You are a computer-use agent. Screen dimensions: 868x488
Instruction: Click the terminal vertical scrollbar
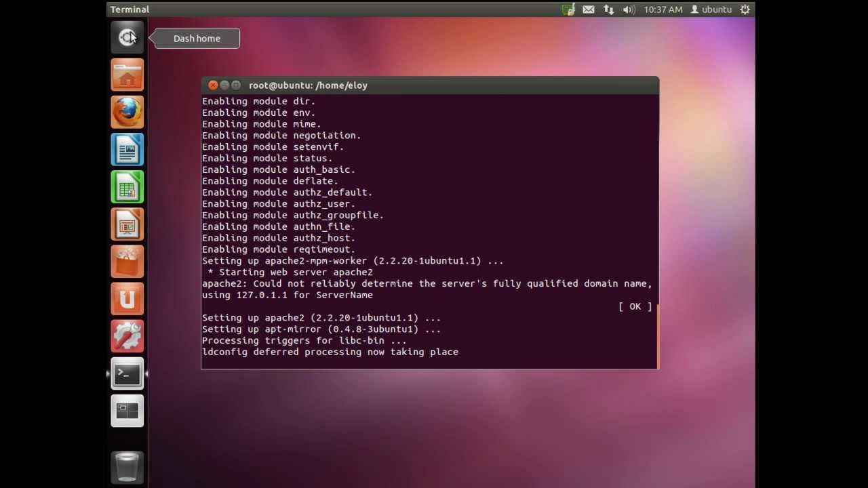pyautogui.click(x=656, y=335)
